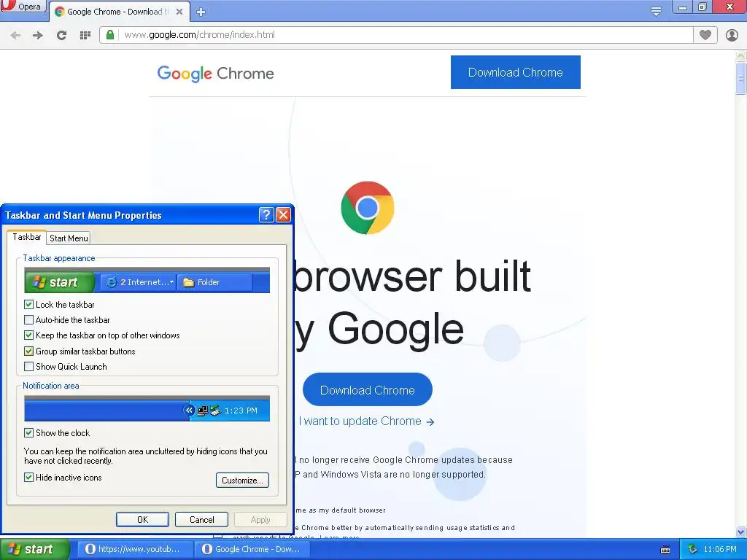Viewport: 747px width, 560px height.
Task: Confirm dialog with OK button
Action: coord(142,519)
